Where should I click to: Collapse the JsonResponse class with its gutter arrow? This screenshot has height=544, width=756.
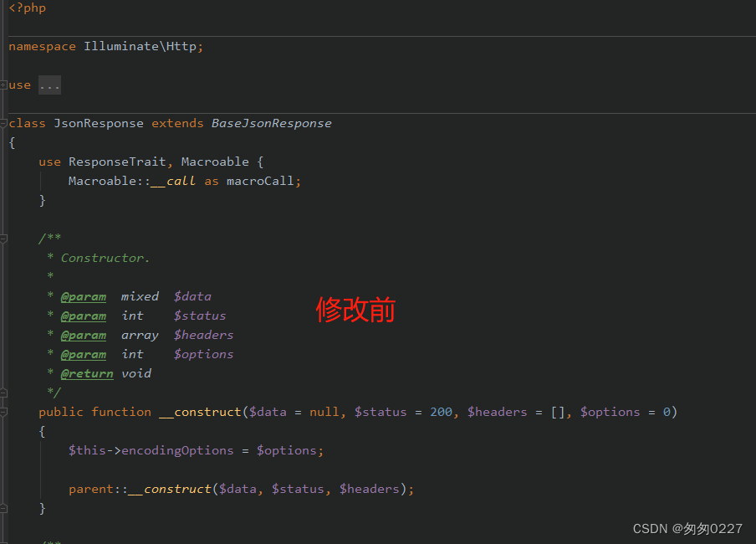coord(3,123)
